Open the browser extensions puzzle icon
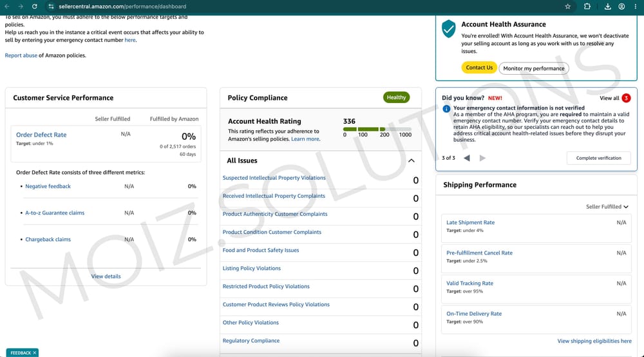 point(587,6)
